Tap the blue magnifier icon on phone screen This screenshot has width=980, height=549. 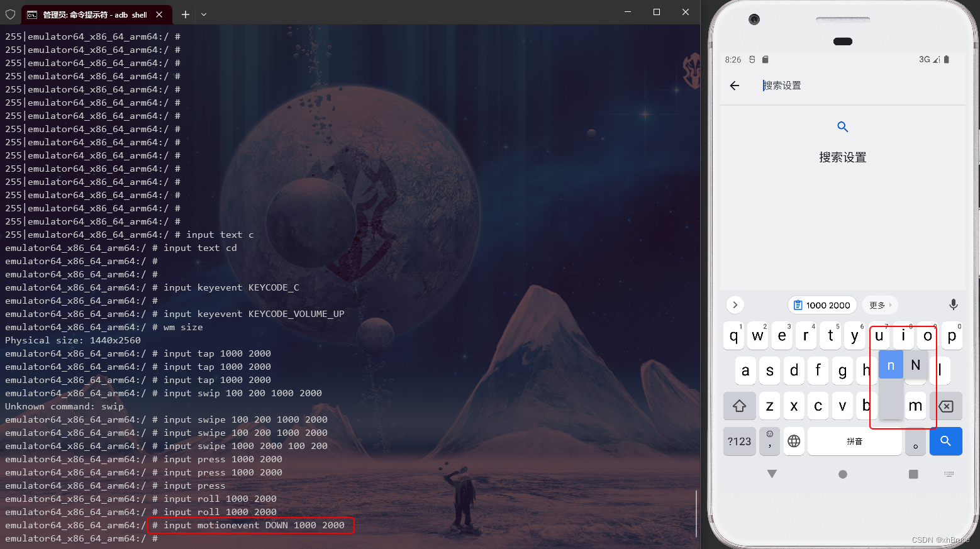click(843, 127)
